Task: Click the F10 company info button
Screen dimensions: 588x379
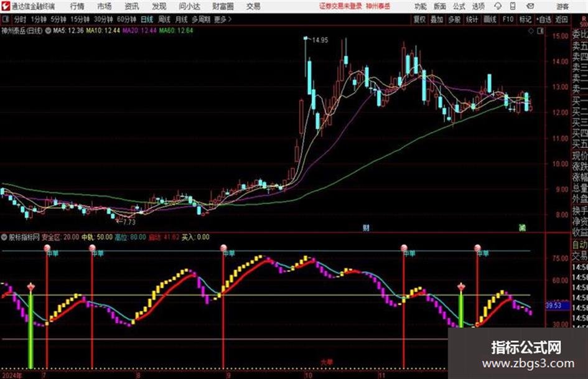Action: coord(508,19)
